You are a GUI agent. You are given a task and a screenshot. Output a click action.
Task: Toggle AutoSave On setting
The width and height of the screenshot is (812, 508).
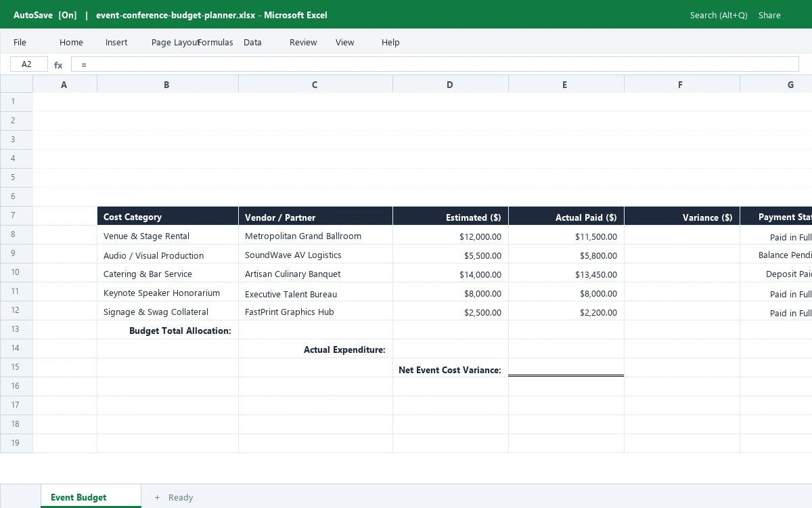tap(45, 15)
